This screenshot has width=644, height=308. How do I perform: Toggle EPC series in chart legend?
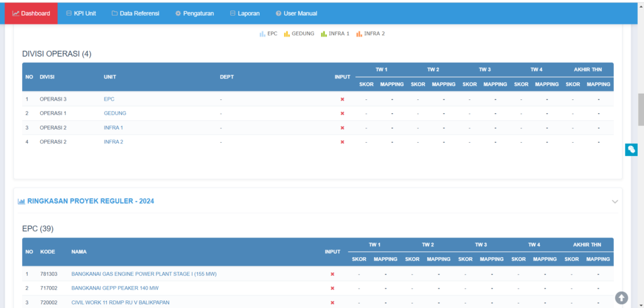(x=269, y=33)
